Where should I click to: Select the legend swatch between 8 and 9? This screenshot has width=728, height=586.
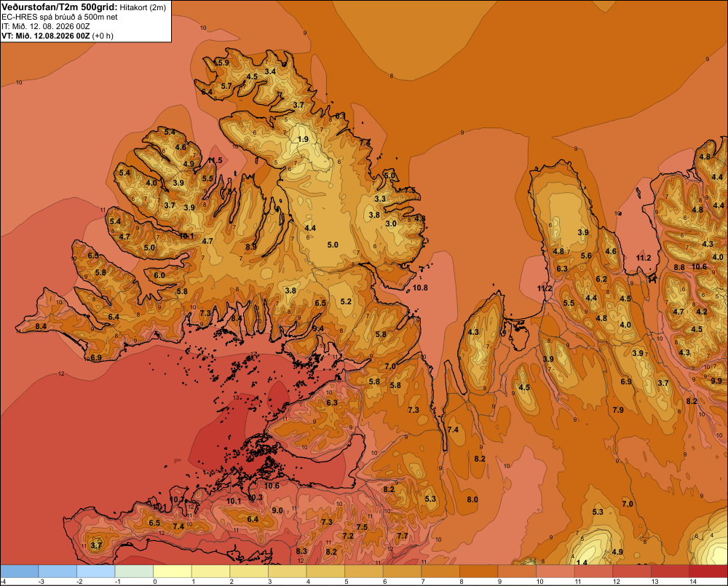(x=479, y=571)
